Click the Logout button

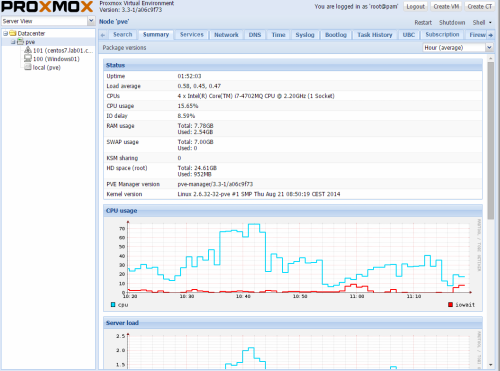pyautogui.click(x=415, y=7)
